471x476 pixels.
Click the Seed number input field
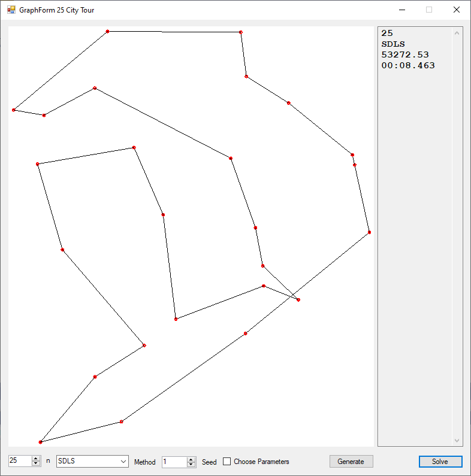(x=174, y=462)
